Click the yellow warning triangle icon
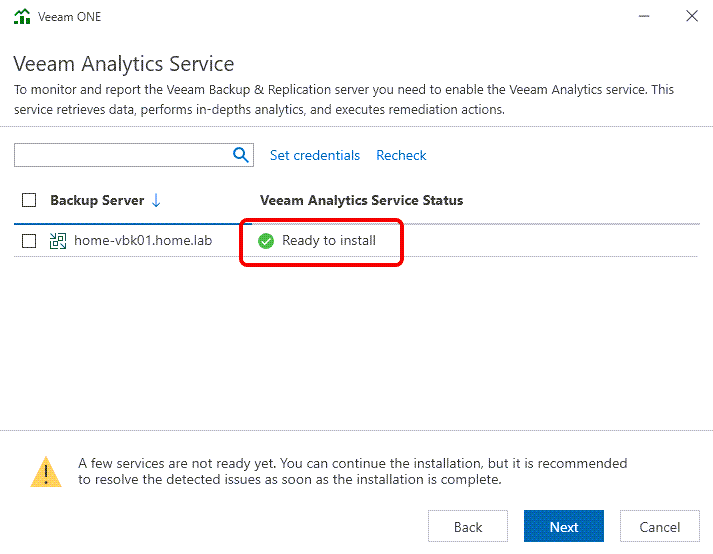 point(45,471)
